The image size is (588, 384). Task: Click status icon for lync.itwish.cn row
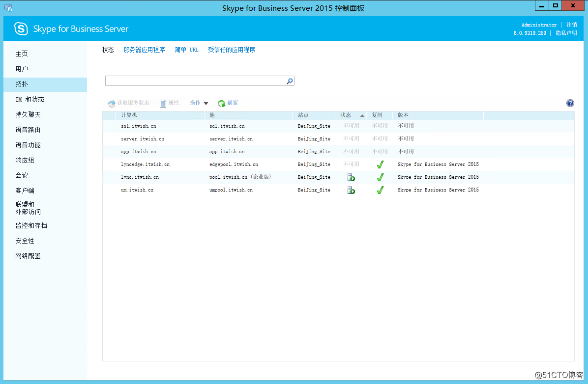(351, 177)
